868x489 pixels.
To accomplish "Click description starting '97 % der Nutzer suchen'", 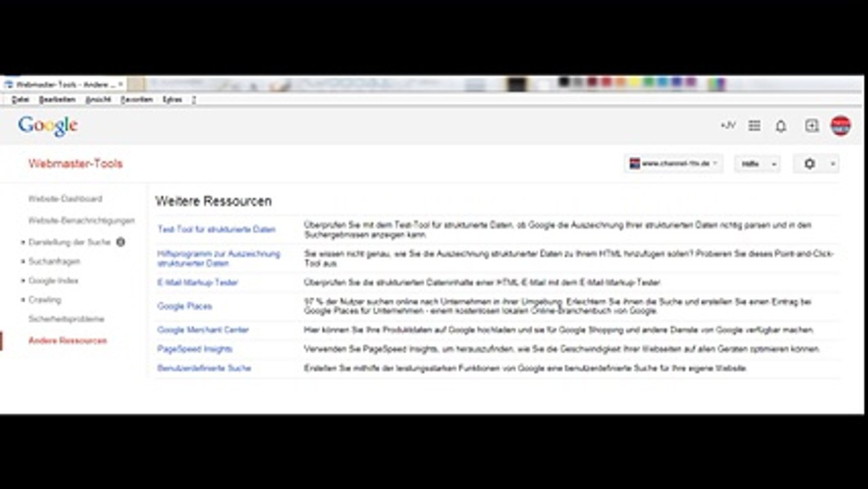I will pyautogui.click(x=558, y=306).
